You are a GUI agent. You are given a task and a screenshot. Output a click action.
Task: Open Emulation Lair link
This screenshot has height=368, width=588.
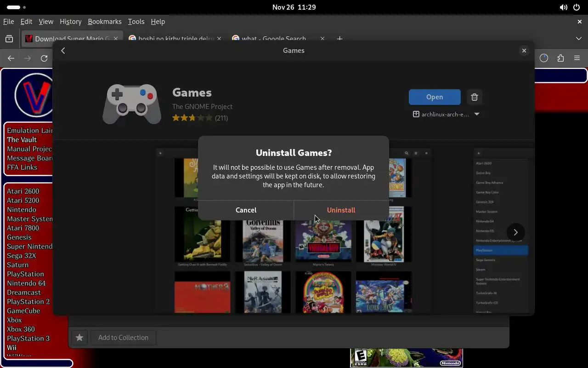tap(29, 131)
